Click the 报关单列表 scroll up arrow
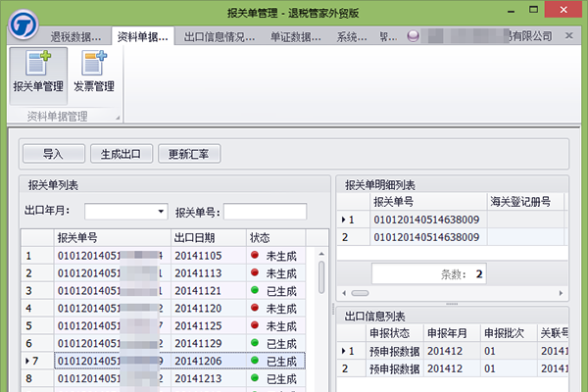588x392 pixels. coord(321,254)
